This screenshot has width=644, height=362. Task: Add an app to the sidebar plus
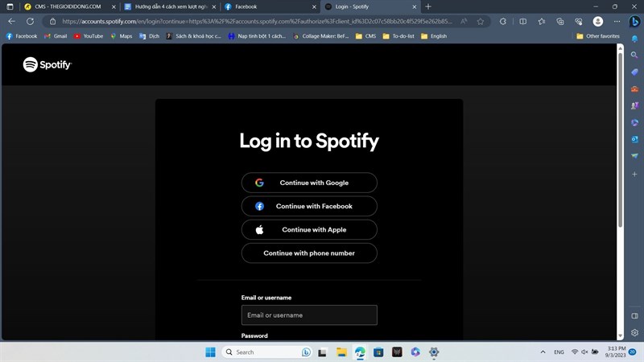point(634,174)
